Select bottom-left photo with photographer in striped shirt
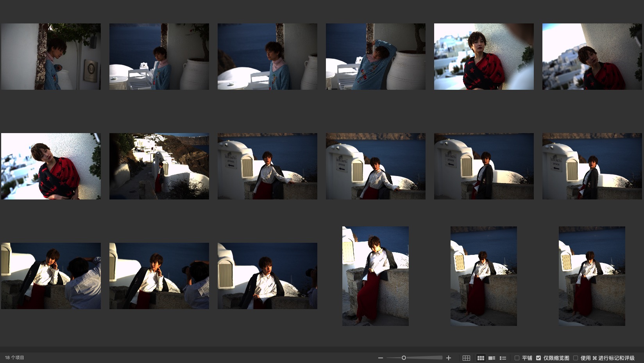Image resolution: width=644 pixels, height=363 pixels. click(51, 276)
